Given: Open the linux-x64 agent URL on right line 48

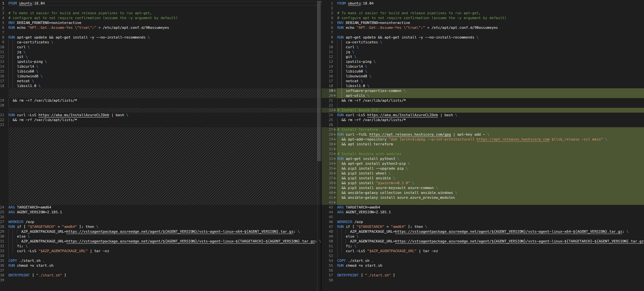Looking at the screenshot, I should point(509,232).
